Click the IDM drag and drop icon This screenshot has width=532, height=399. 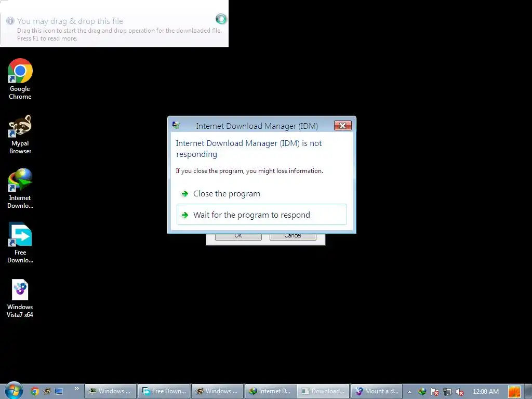221,19
